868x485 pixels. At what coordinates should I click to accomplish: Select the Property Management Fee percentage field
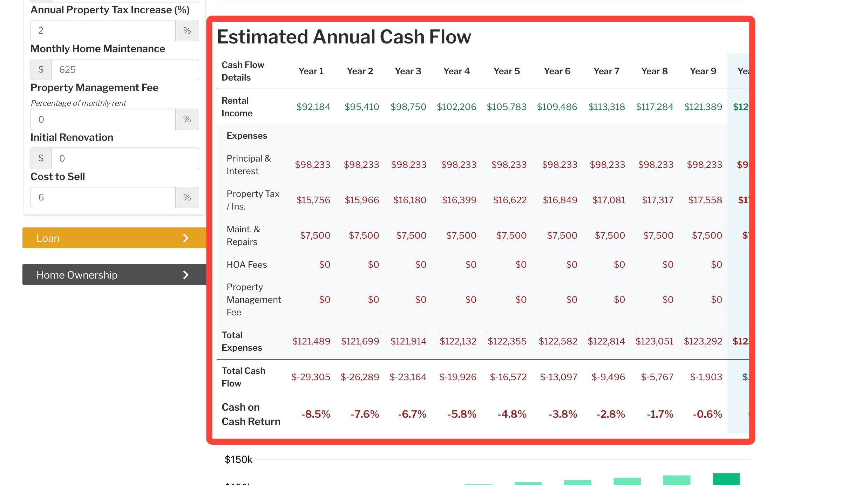[103, 119]
